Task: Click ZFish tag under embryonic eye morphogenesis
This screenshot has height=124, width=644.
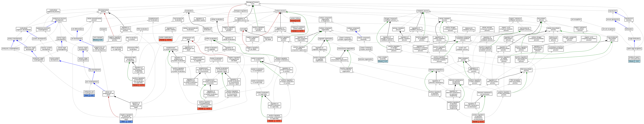Action: pos(87,95)
